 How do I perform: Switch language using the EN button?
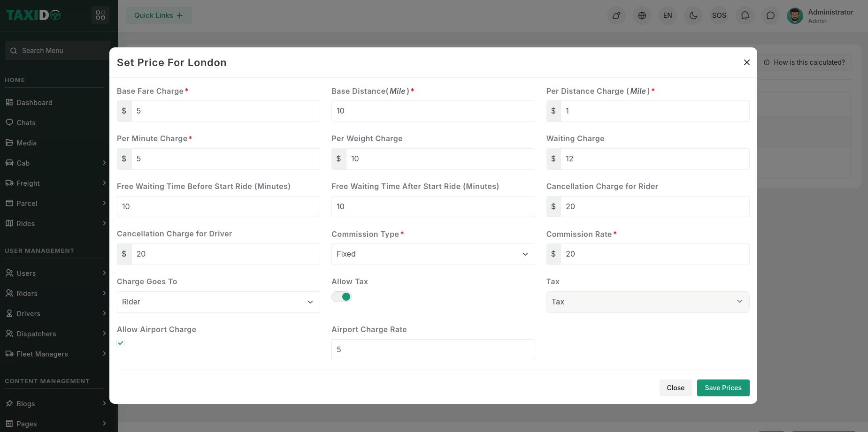668,15
